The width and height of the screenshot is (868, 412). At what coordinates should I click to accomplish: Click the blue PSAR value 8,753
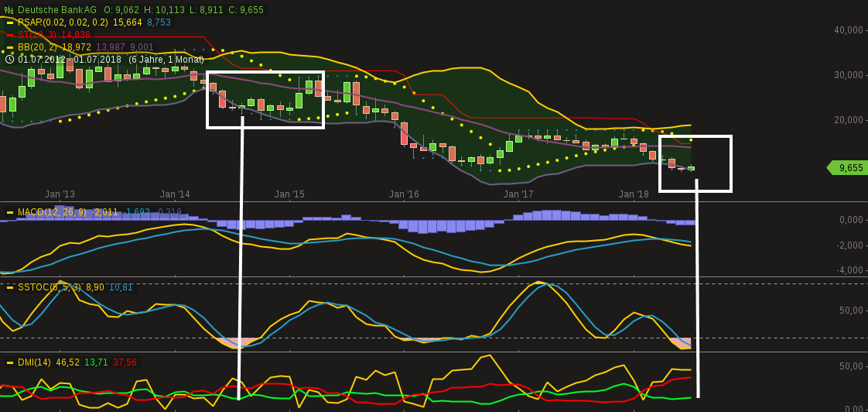click(159, 22)
